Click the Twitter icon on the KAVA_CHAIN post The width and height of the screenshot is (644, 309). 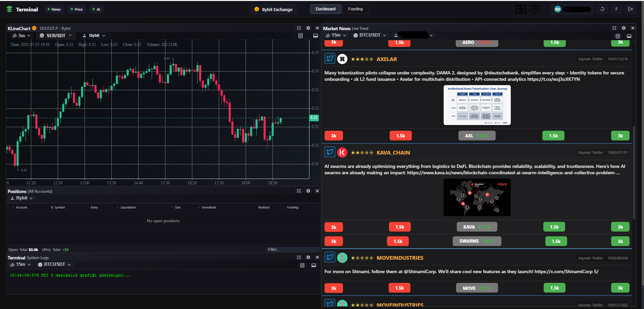coord(330,152)
